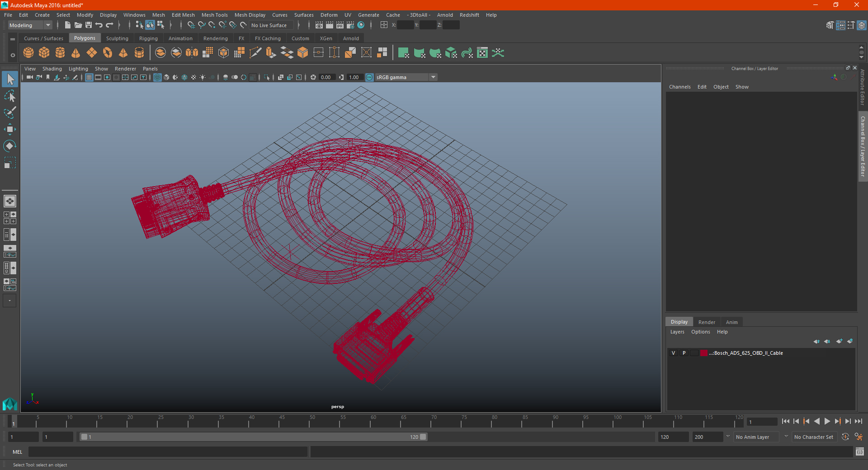Image resolution: width=868 pixels, height=470 pixels.
Task: Click the MEL command language label
Action: 18,452
